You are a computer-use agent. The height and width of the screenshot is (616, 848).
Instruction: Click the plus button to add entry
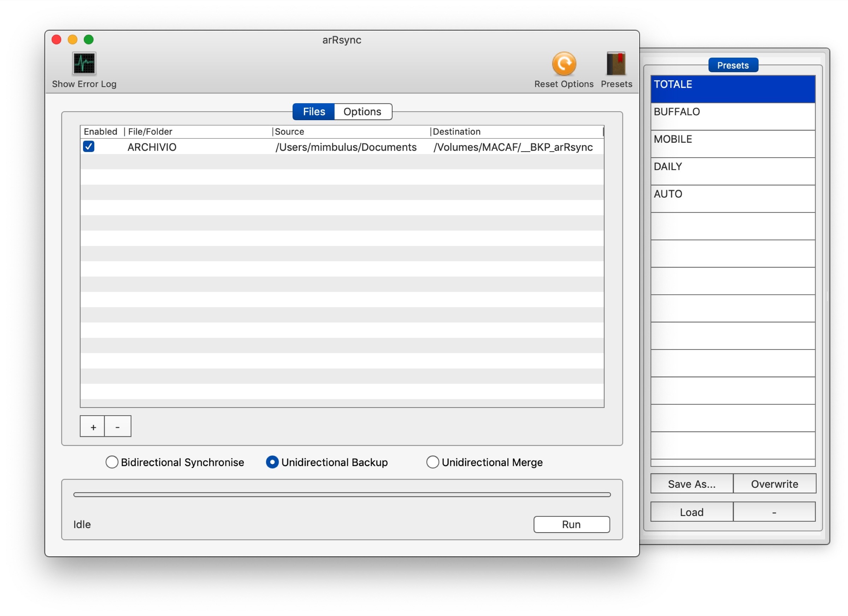[x=93, y=426]
